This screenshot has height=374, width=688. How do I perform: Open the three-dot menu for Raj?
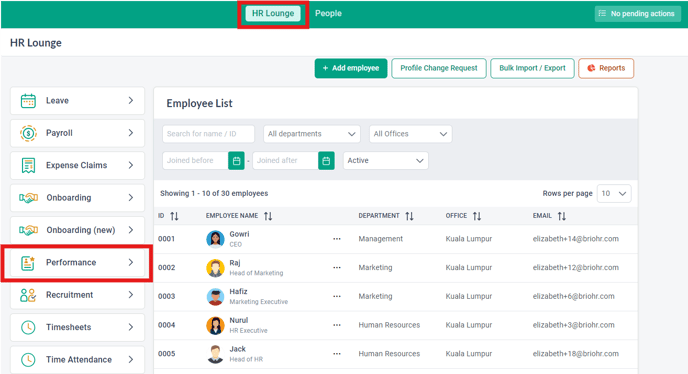point(337,267)
